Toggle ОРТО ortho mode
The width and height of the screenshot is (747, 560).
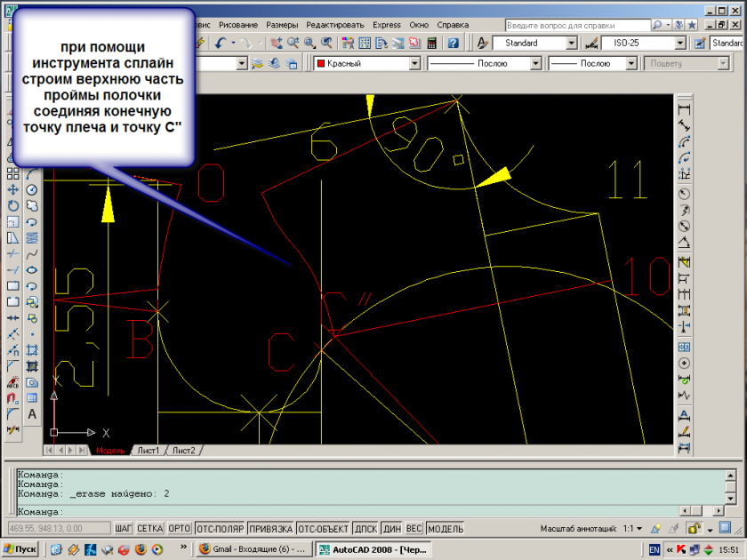(179, 529)
